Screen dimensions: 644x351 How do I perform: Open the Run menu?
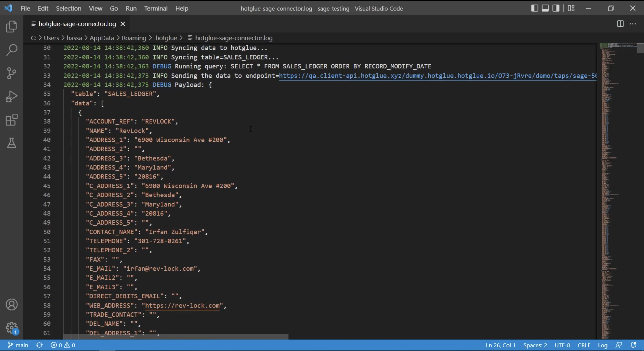tap(131, 8)
